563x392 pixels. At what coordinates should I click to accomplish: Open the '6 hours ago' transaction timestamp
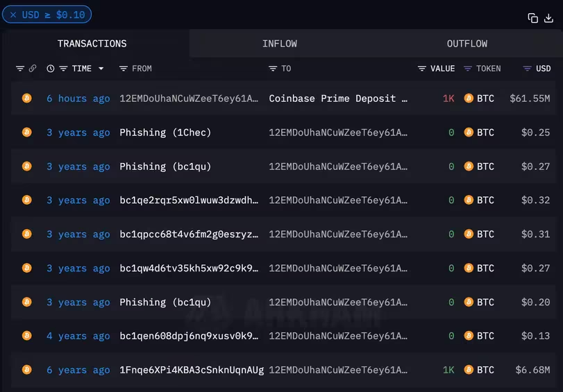tap(78, 99)
